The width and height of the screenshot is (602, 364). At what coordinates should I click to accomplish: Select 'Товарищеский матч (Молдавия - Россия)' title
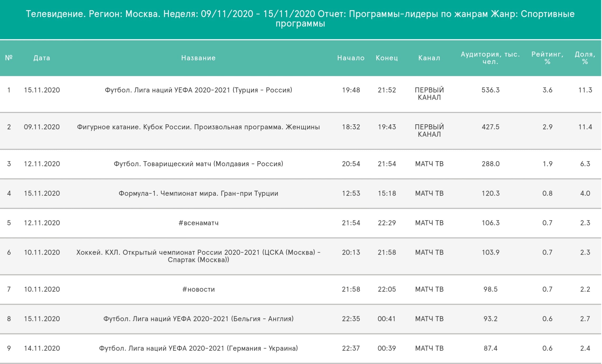tap(198, 164)
